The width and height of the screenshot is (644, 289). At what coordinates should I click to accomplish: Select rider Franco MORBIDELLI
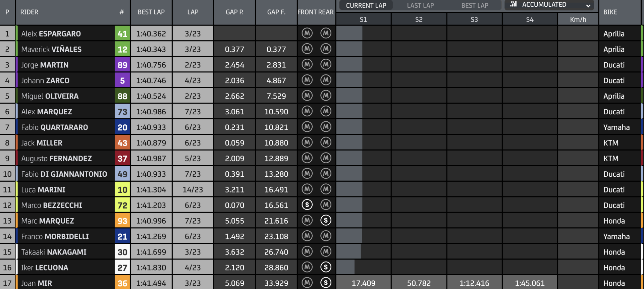pyautogui.click(x=55, y=236)
